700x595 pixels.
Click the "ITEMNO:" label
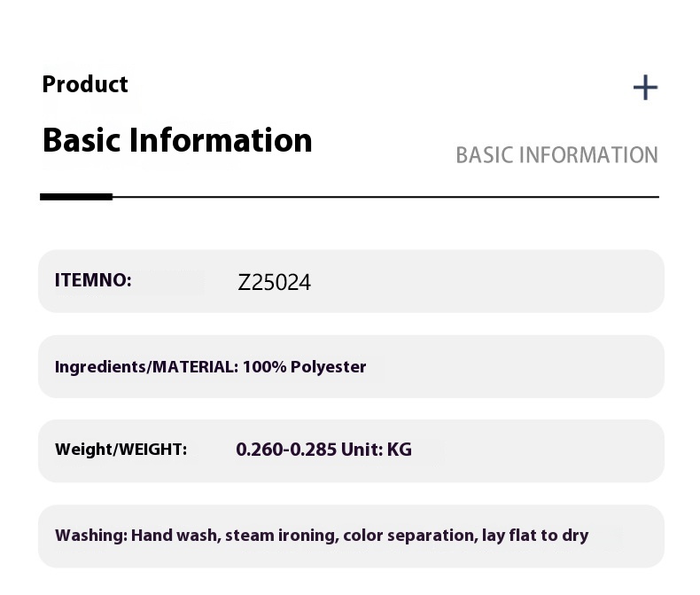[93, 280]
